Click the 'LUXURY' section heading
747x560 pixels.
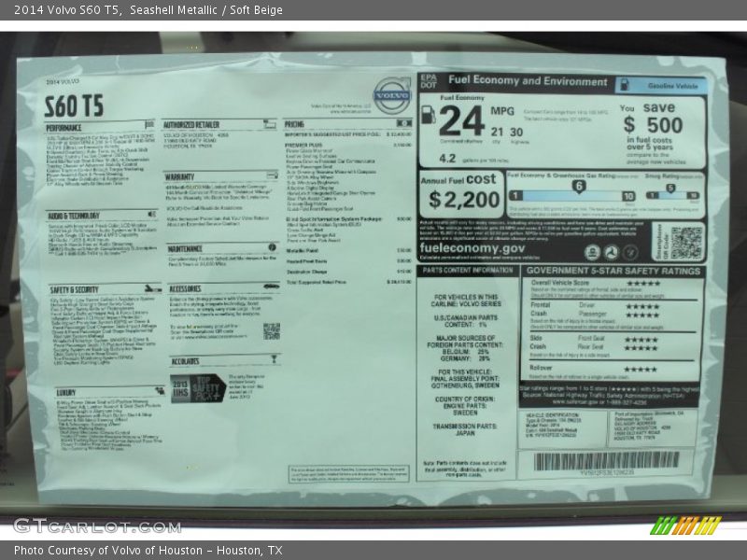coord(65,392)
